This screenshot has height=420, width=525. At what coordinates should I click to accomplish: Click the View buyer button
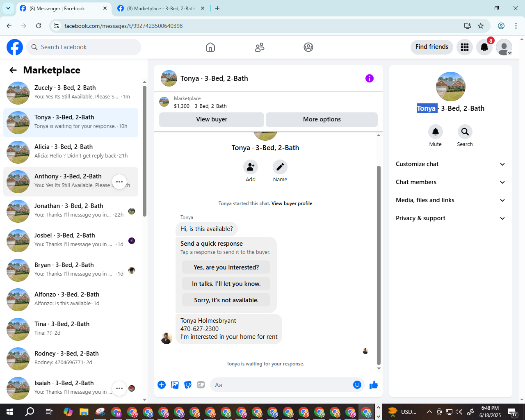coord(212,119)
